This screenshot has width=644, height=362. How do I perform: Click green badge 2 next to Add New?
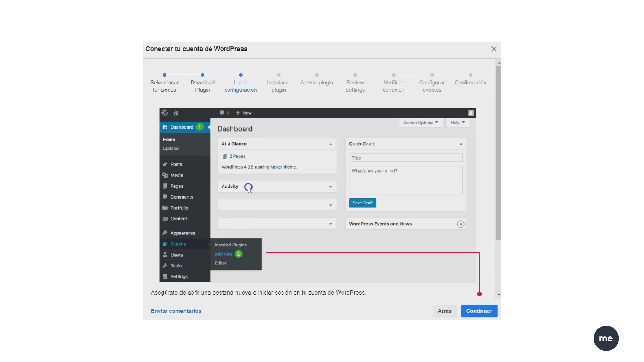pos(239,254)
